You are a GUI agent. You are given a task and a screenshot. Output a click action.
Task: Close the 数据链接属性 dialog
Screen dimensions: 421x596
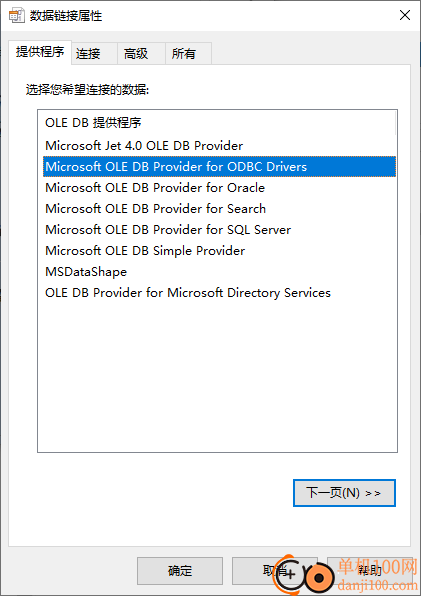tap(405, 15)
